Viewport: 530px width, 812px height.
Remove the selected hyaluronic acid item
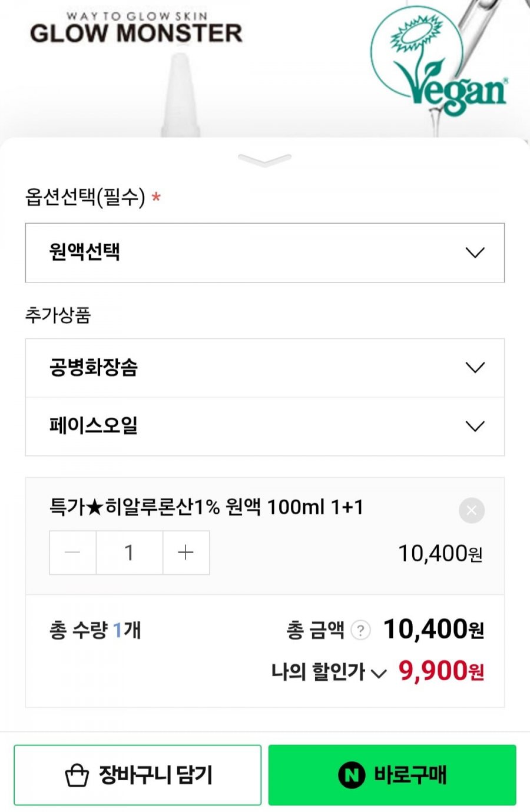(471, 511)
